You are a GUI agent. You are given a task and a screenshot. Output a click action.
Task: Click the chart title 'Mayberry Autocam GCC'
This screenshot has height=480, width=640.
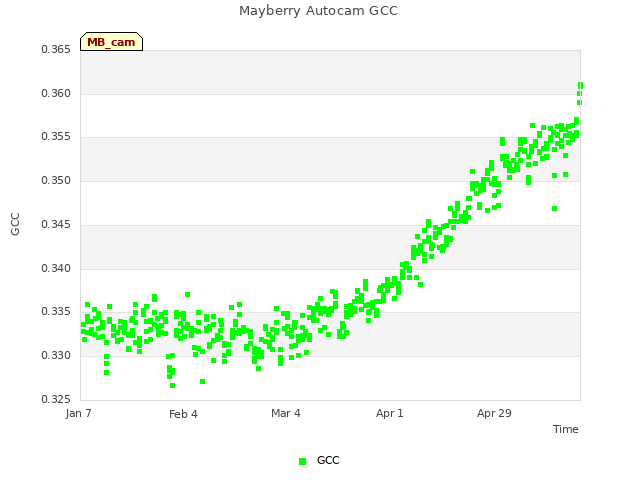(x=318, y=11)
